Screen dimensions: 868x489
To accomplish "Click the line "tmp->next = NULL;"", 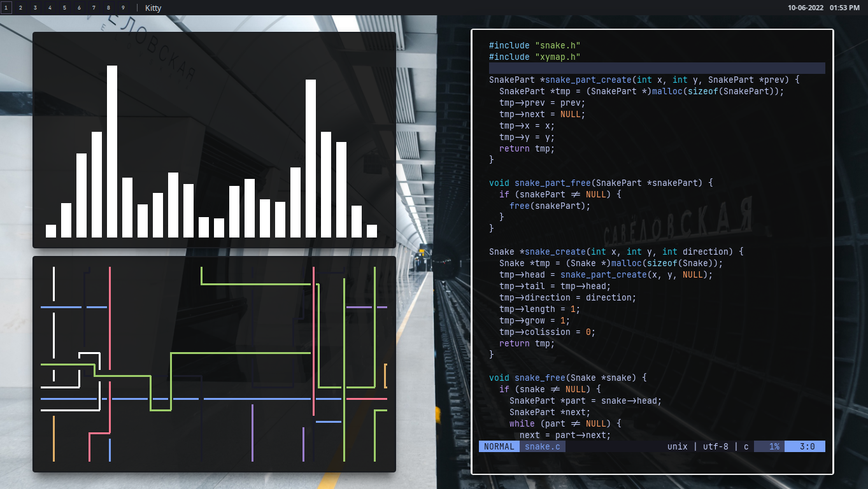I will point(543,114).
